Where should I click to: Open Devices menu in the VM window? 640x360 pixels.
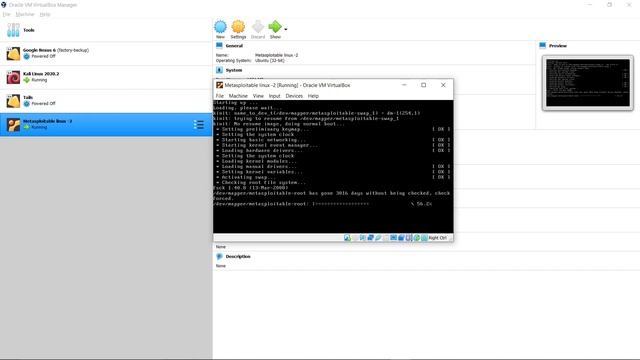[294, 96]
